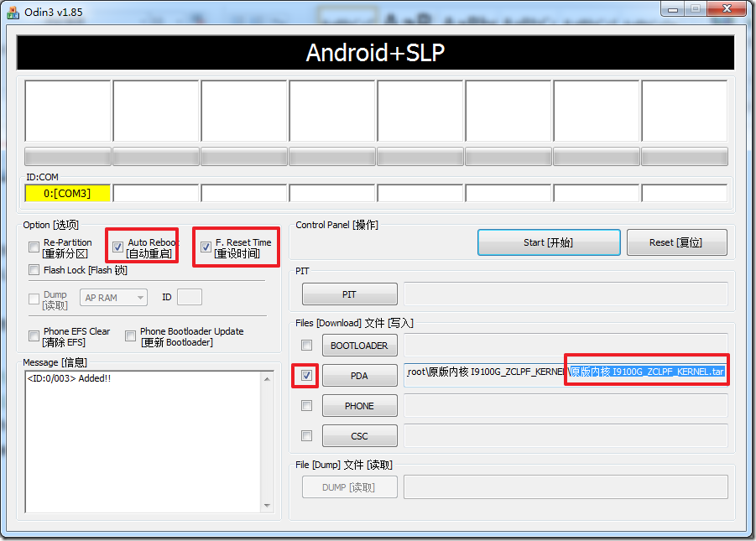
Task: Click the CSC file select button
Action: coord(360,436)
